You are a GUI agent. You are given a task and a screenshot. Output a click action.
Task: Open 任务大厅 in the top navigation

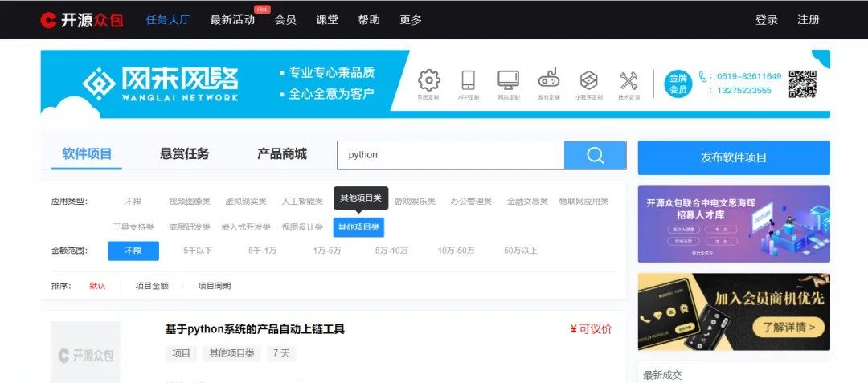[x=168, y=20]
